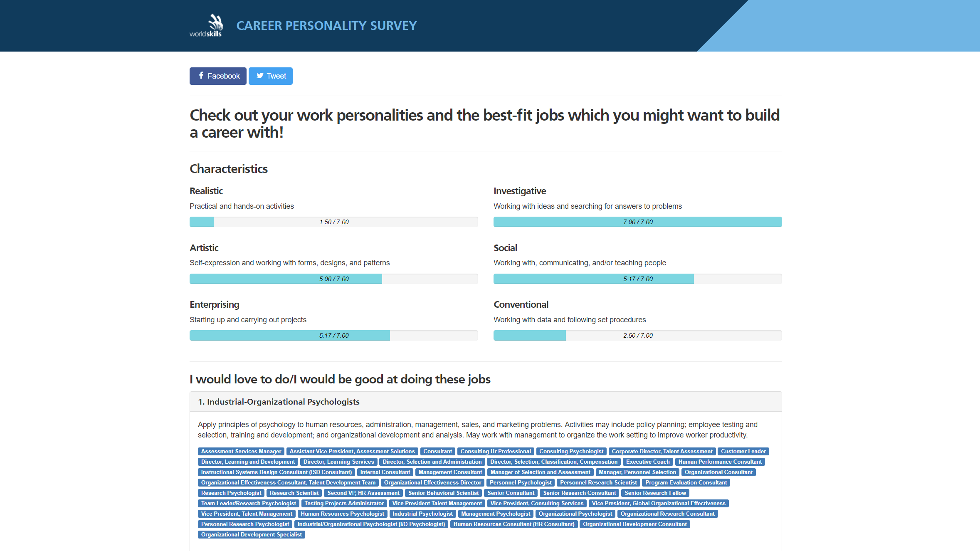Click the Career Personality Survey title
Viewport: 980px width, 551px height.
pyautogui.click(x=326, y=26)
